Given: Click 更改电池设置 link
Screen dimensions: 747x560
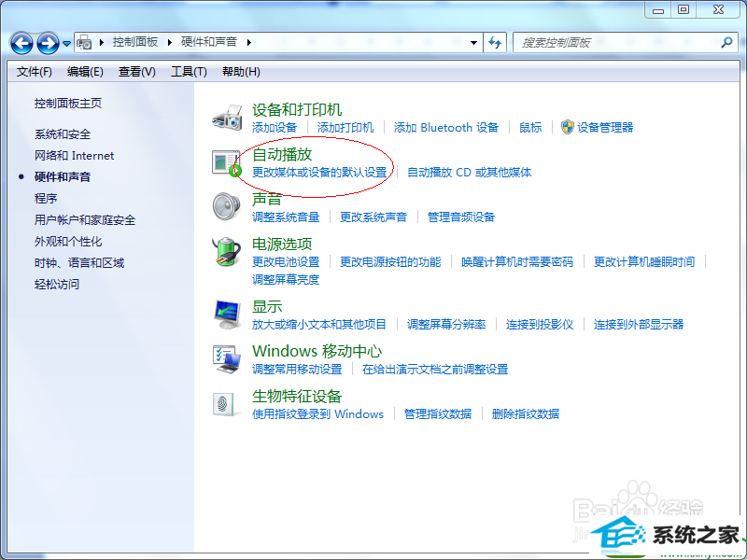Looking at the screenshot, I should (x=286, y=262).
